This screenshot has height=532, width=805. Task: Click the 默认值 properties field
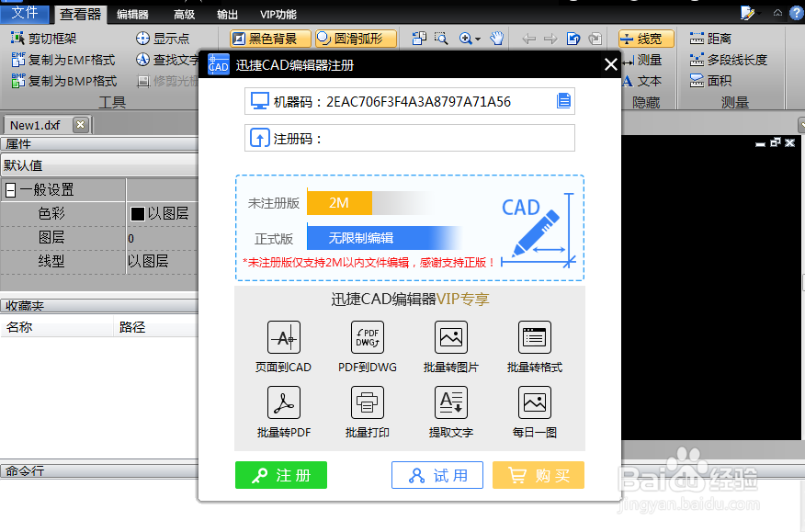[x=99, y=165]
